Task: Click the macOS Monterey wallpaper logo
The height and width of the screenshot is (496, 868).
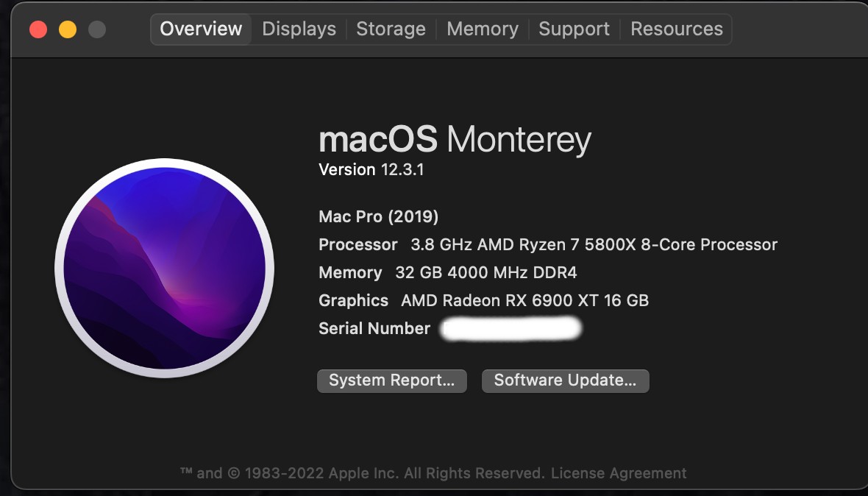Action: (x=164, y=268)
